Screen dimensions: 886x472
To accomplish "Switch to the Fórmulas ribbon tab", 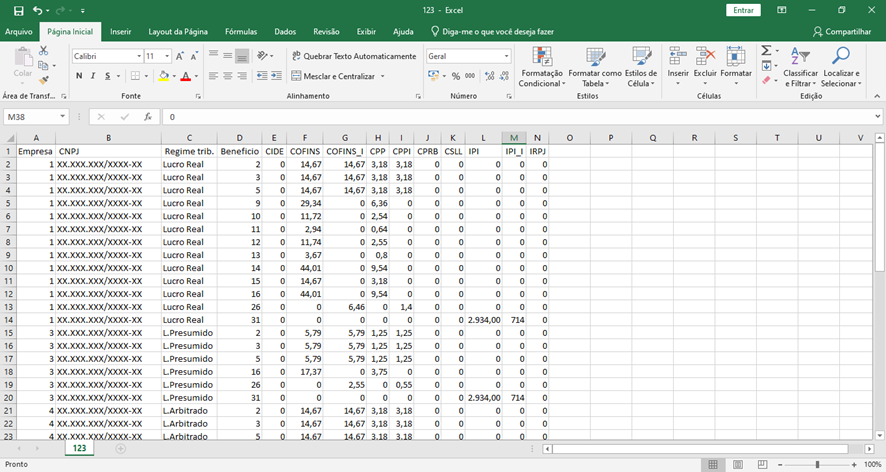I will [x=240, y=32].
